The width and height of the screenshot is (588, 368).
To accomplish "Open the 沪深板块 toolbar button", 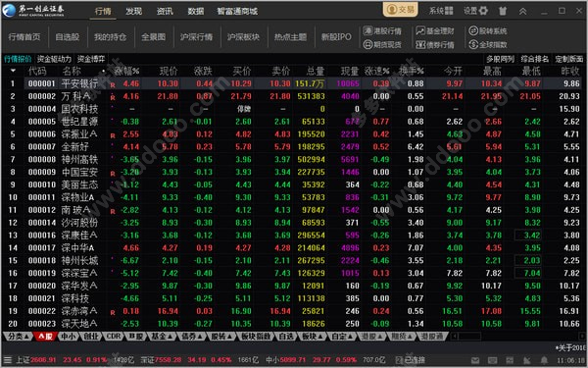I will pos(243,37).
